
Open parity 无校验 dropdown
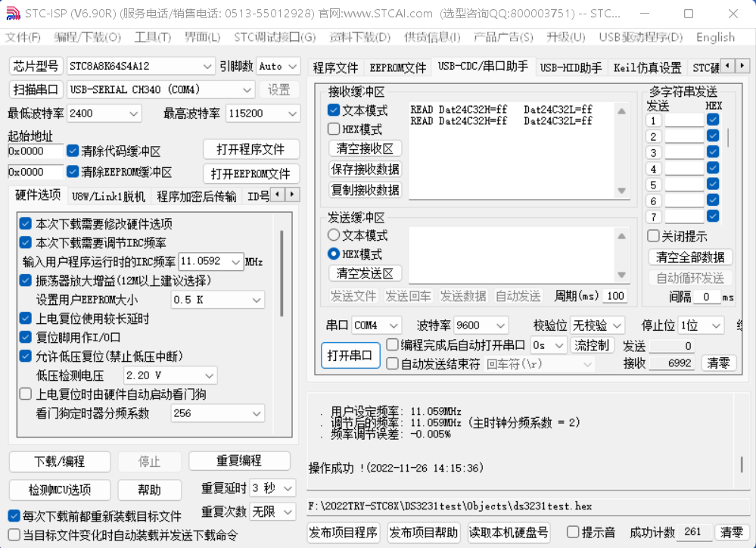point(597,325)
